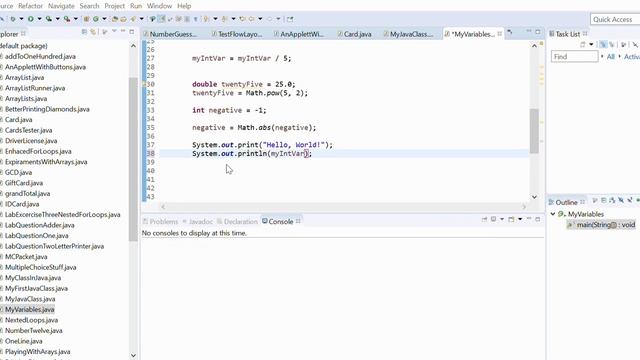Click the Find field in Task List

(575, 56)
